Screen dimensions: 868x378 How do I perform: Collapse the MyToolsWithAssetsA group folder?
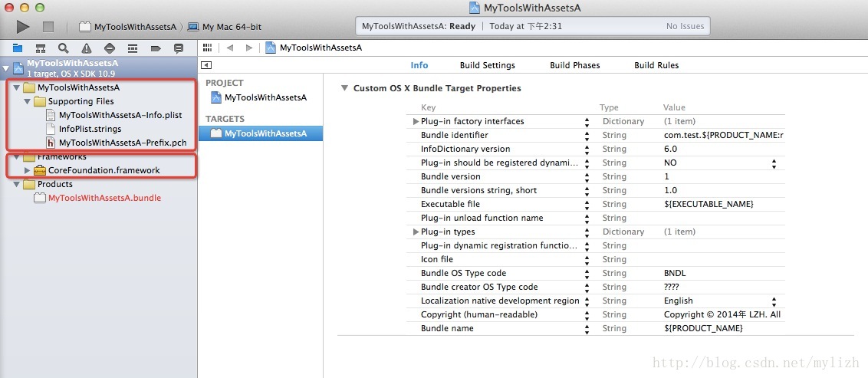click(x=17, y=87)
